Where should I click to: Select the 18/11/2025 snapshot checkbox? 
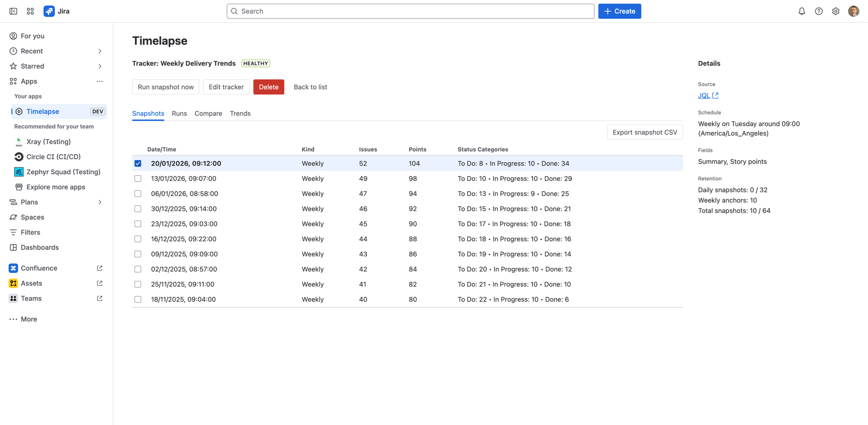138,299
